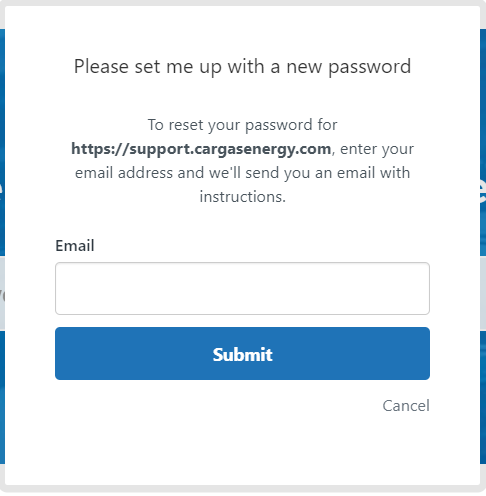
Task: Click the Email input field
Action: (x=242, y=288)
